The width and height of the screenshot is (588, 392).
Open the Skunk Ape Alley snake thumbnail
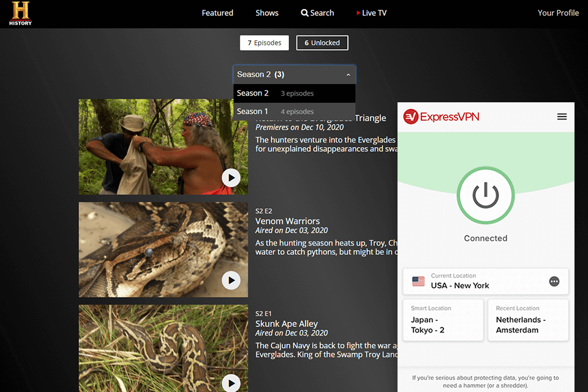pos(163,349)
